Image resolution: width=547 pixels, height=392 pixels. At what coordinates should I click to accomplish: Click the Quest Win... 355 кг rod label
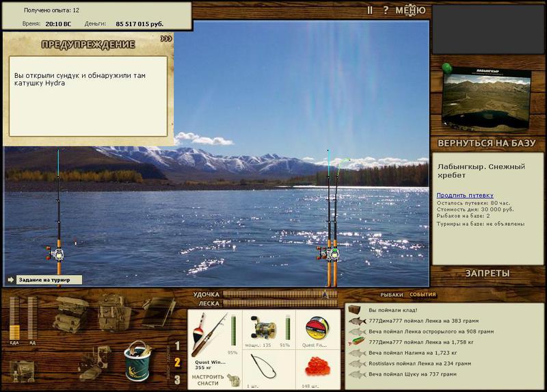(210, 365)
